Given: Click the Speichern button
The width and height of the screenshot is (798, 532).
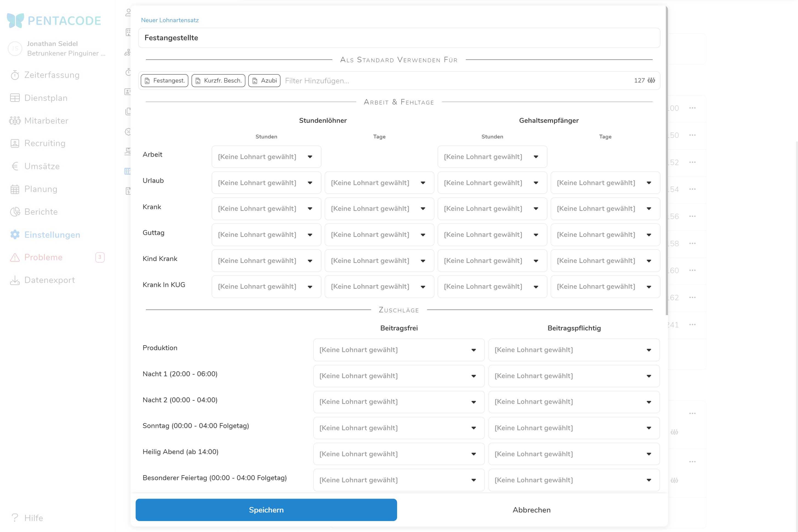Looking at the screenshot, I should 266,510.
